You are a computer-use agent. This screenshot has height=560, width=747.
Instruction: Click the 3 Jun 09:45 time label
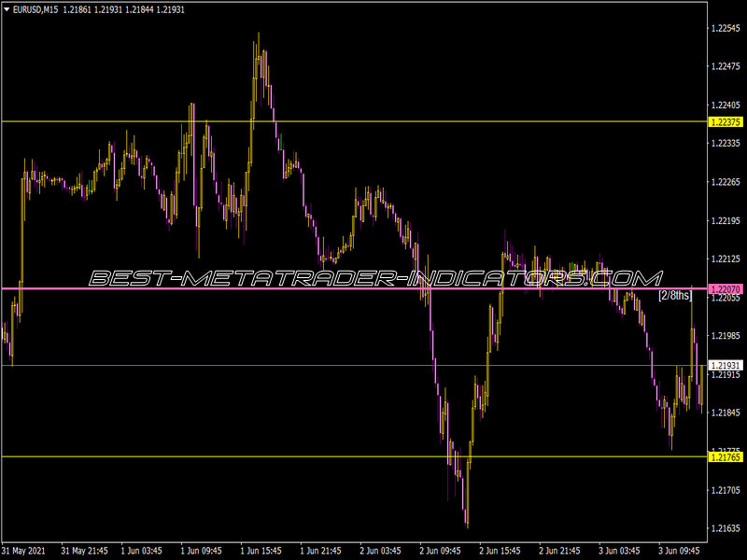(x=679, y=551)
